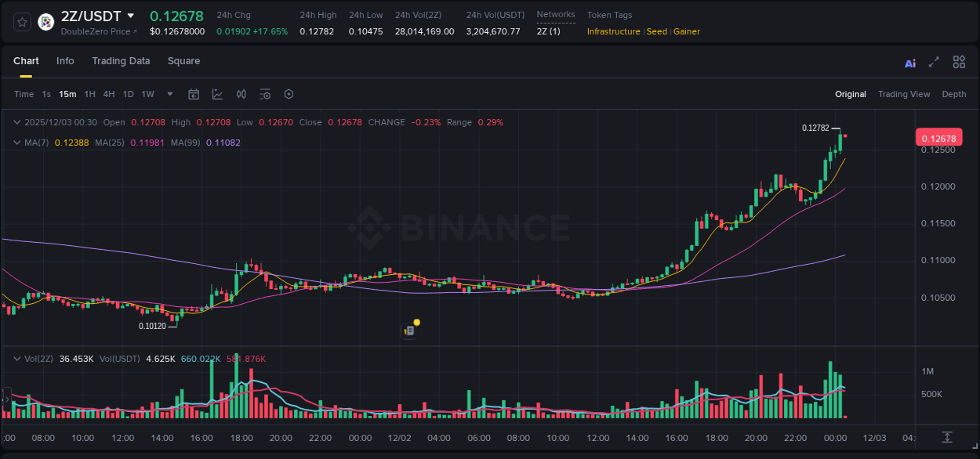Open the widgets layout icon
Screen dimensions: 980x459
tap(959, 62)
